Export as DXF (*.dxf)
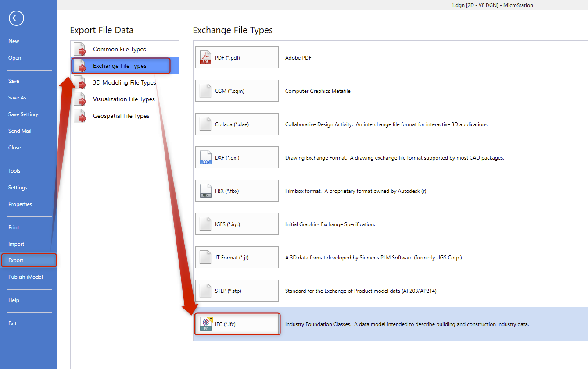The height and width of the screenshot is (369, 588). click(x=237, y=157)
